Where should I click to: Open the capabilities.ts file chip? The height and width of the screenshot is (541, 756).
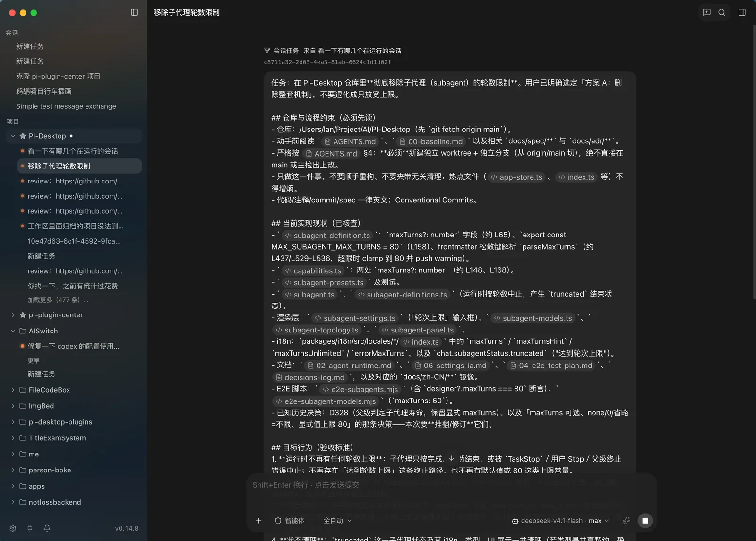pos(313,271)
